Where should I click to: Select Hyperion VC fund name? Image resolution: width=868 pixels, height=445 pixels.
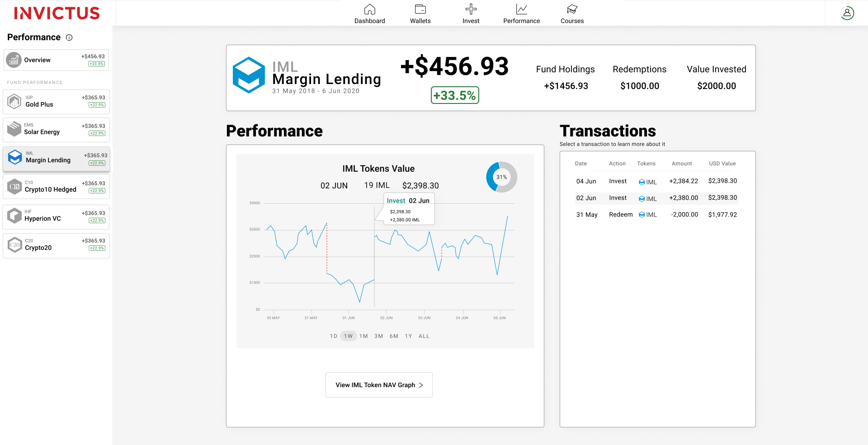43,218
